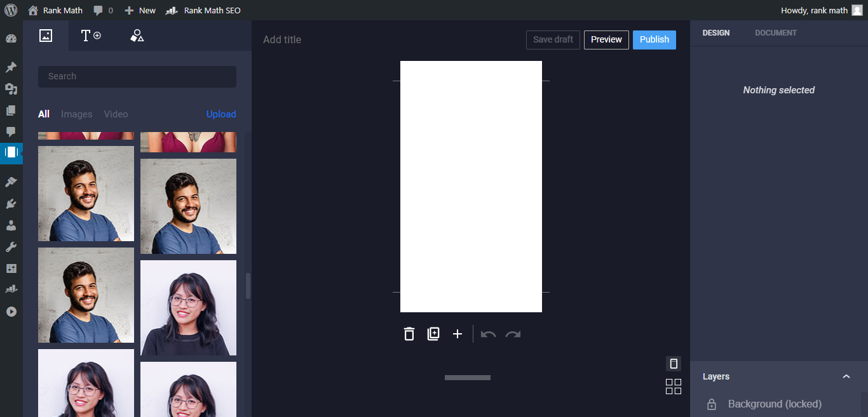Select the blank white story page
The image size is (868, 417).
click(x=471, y=187)
